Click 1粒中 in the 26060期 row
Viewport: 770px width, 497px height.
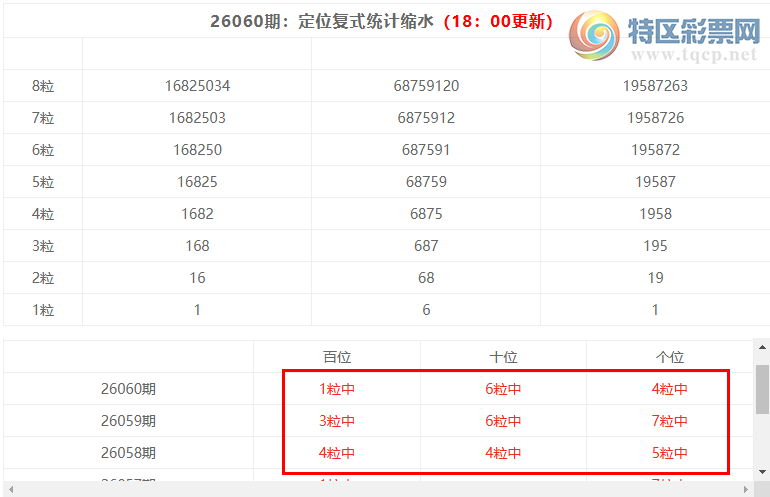click(337, 389)
